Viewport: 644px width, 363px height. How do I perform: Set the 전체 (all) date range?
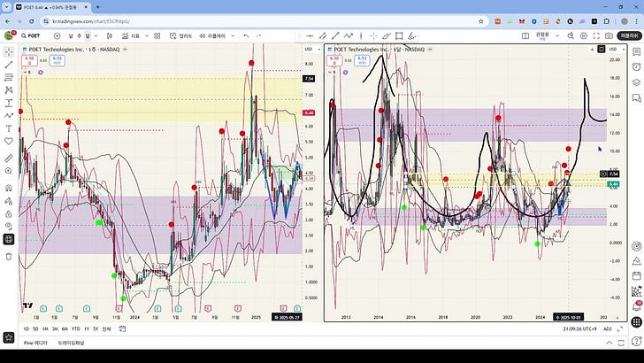106,328
